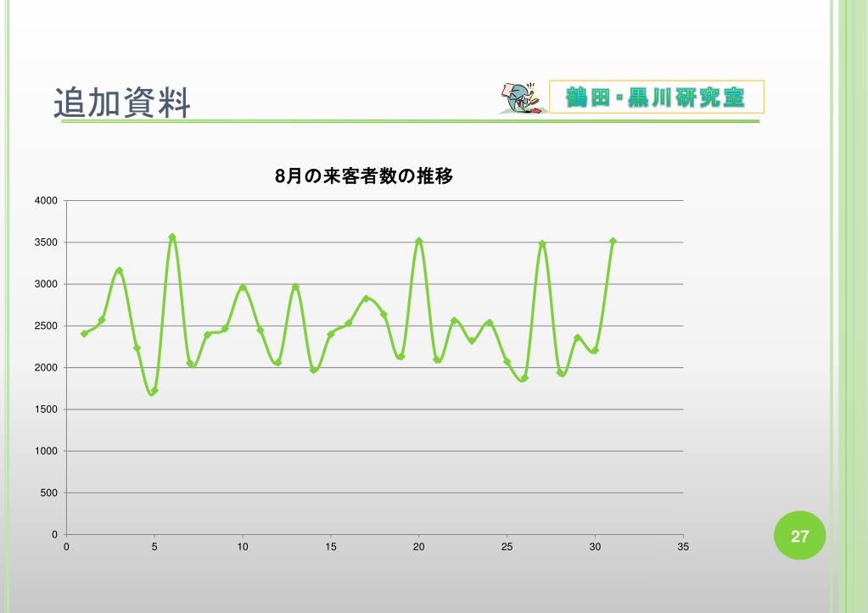Select the first data point at day 1
Screen dimensions: 868x613
point(84,333)
